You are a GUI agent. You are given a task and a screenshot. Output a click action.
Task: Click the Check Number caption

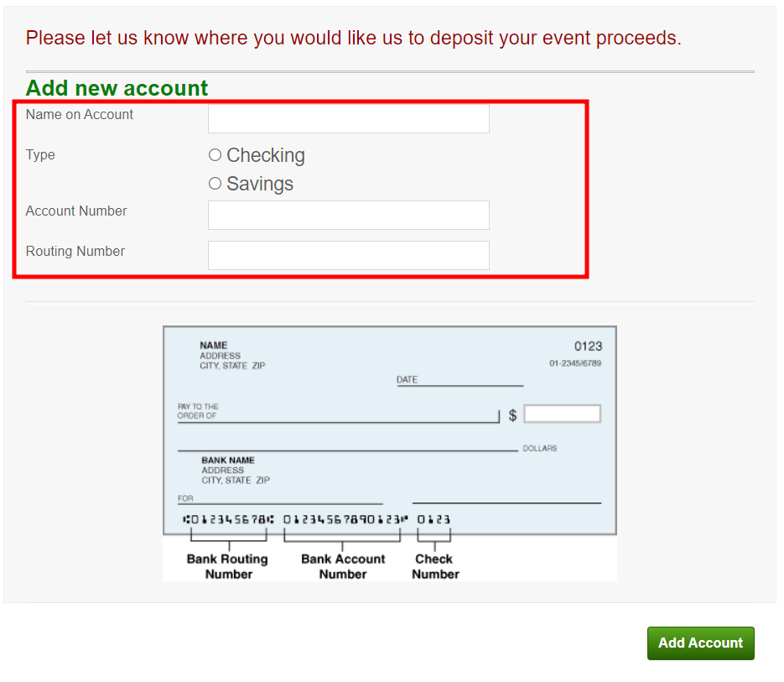tap(435, 566)
